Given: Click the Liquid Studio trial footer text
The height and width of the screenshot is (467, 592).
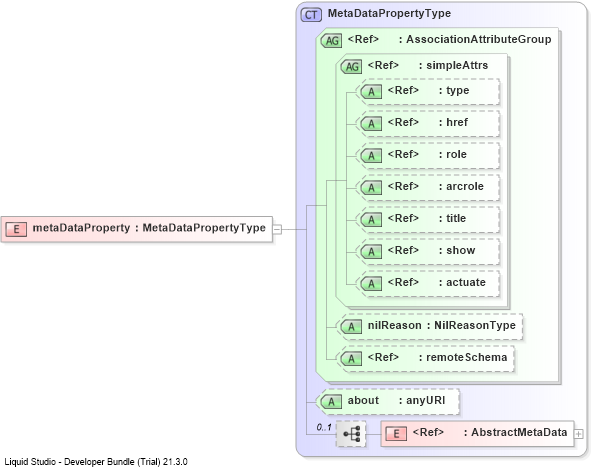Looking at the screenshot, I should 96,462.
